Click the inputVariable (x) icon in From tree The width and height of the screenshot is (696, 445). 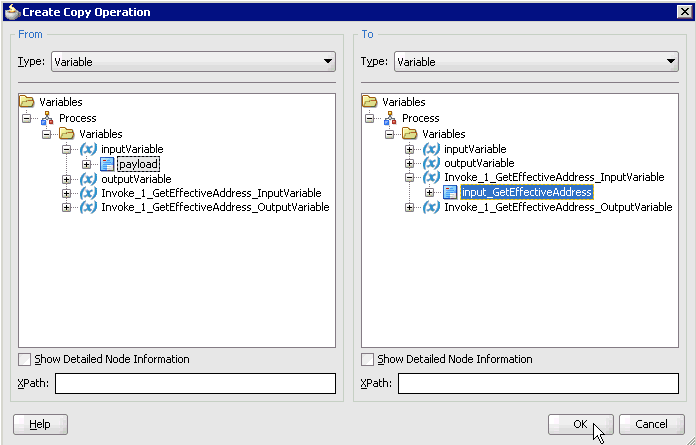(88, 149)
